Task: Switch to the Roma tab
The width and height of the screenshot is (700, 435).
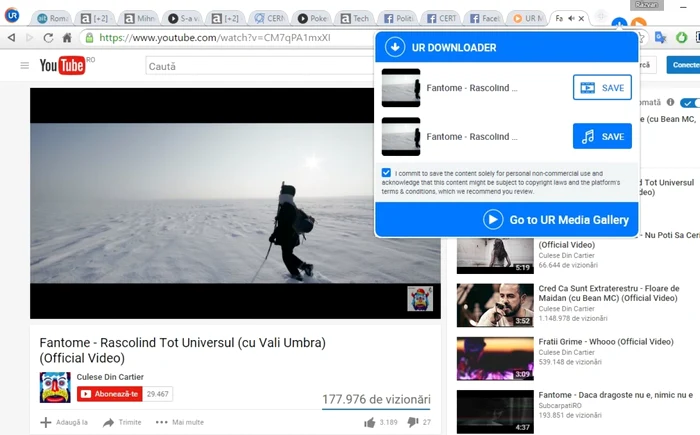Action: point(53,18)
